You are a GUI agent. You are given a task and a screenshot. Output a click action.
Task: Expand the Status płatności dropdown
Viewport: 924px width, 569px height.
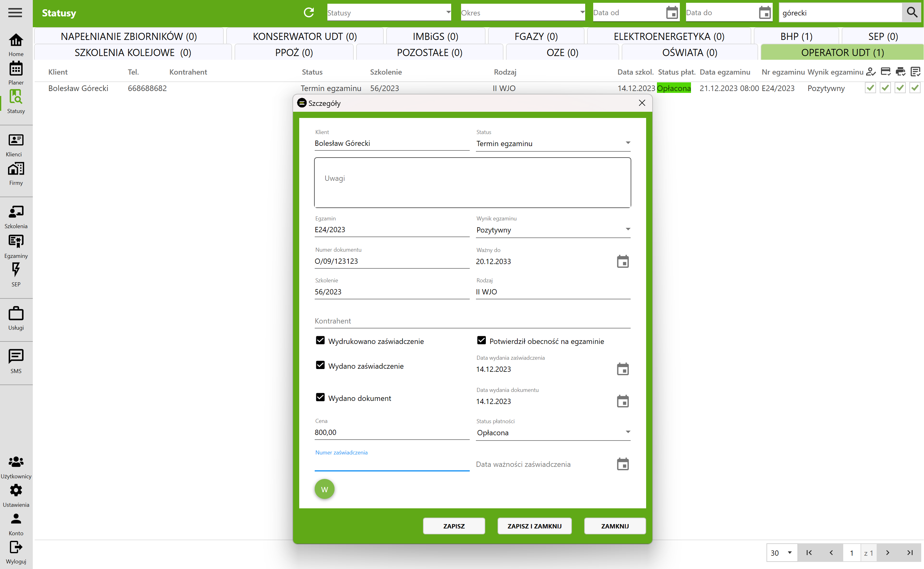coord(553,432)
